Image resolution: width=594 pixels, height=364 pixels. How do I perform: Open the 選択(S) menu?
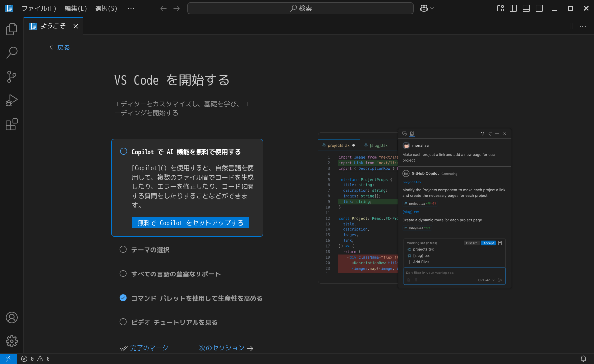[106, 8]
